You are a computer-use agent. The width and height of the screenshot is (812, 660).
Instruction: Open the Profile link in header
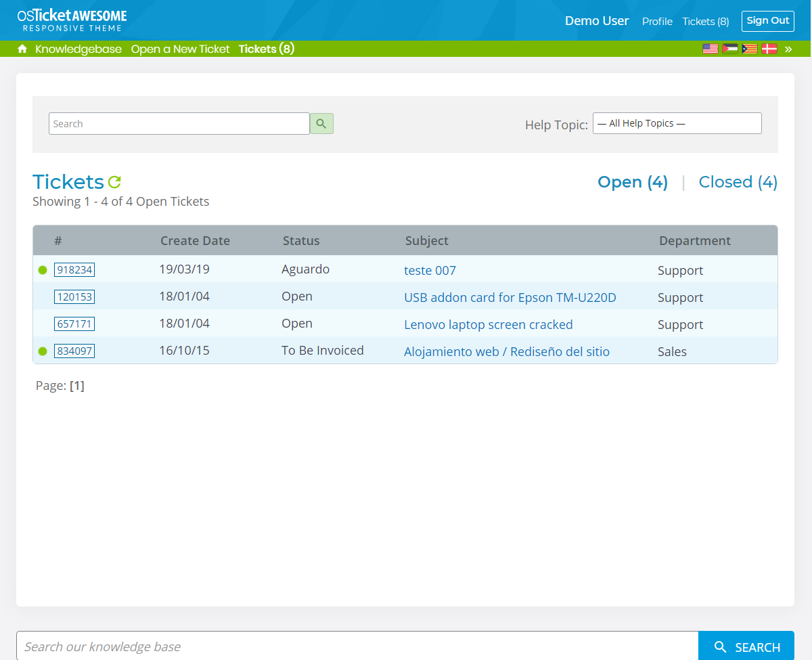[x=657, y=21]
